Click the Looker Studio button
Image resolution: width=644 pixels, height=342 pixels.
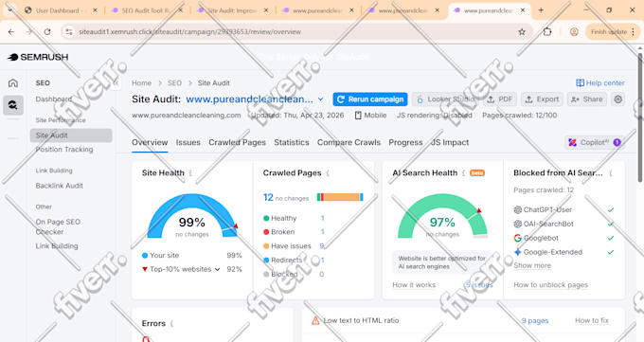pos(446,99)
